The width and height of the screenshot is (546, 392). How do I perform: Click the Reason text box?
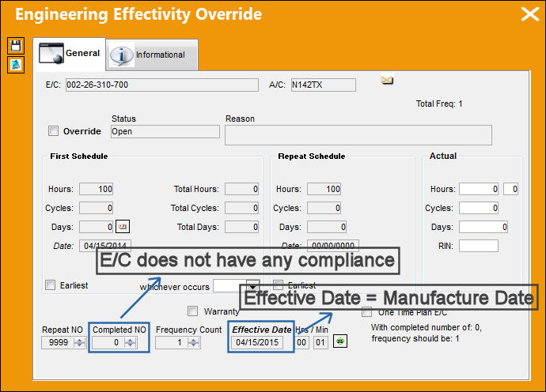pos(358,135)
